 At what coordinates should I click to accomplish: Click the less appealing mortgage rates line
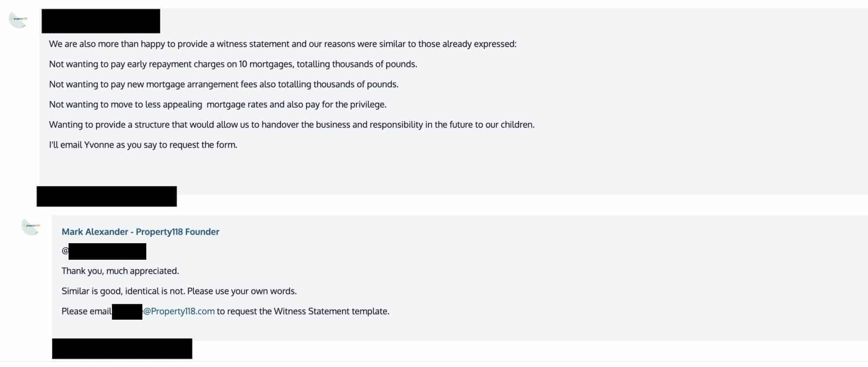point(217,105)
